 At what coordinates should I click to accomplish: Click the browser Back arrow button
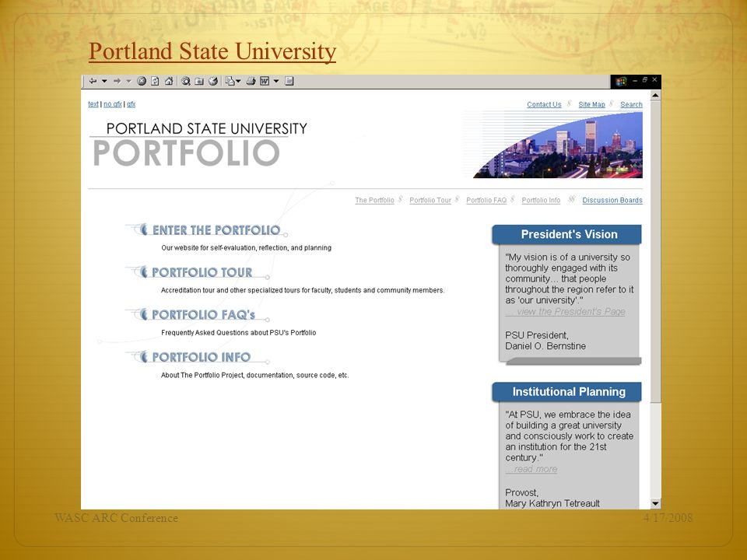(x=93, y=81)
